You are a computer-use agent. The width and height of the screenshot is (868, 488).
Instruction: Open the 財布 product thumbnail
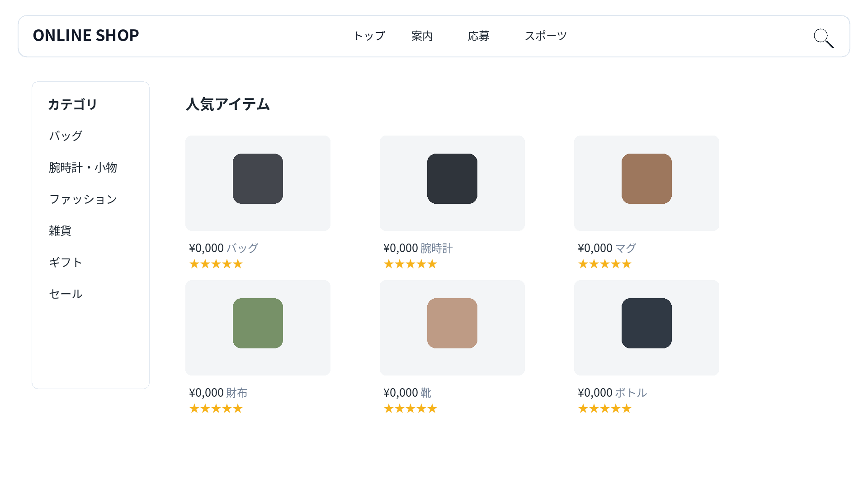(258, 328)
